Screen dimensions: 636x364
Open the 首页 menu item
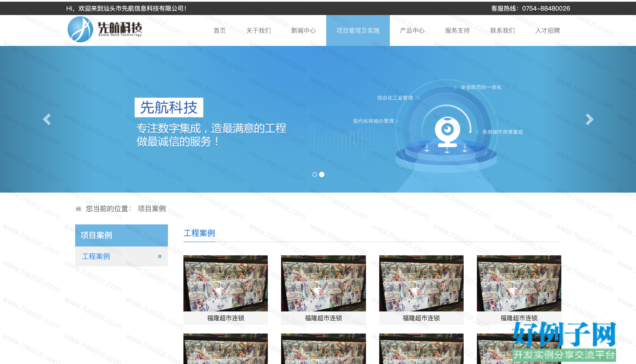tap(220, 30)
